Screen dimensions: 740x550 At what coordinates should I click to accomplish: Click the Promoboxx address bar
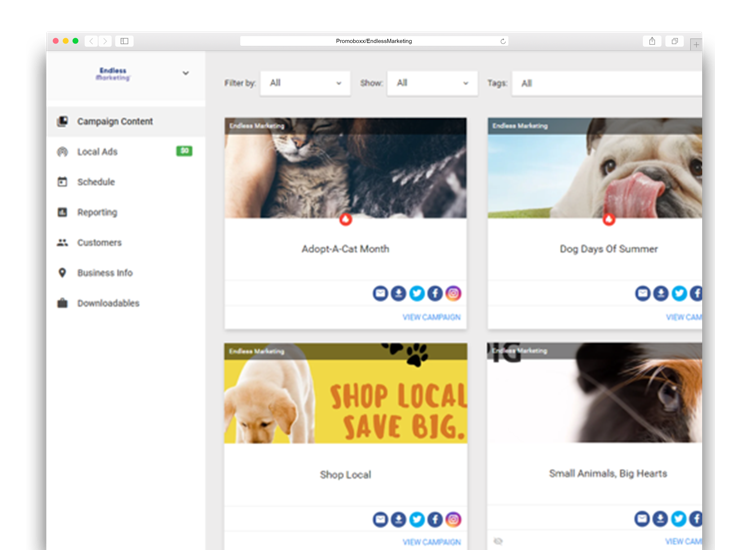pos(374,41)
